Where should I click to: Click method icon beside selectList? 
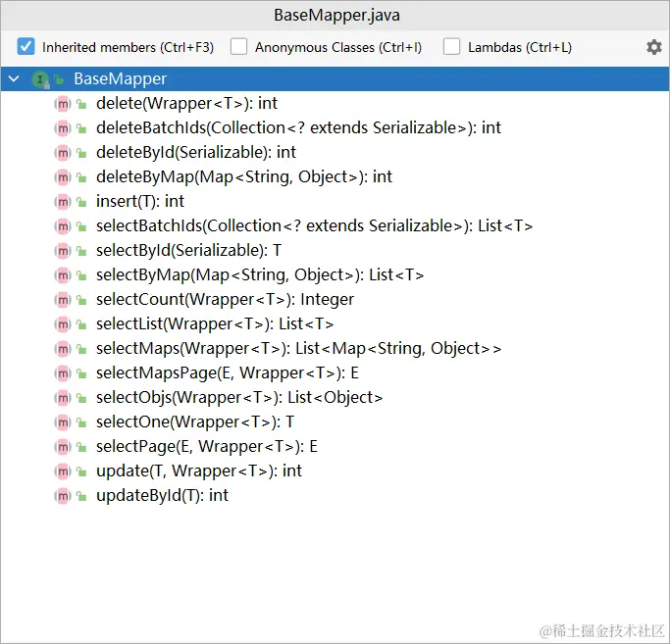click(63, 324)
